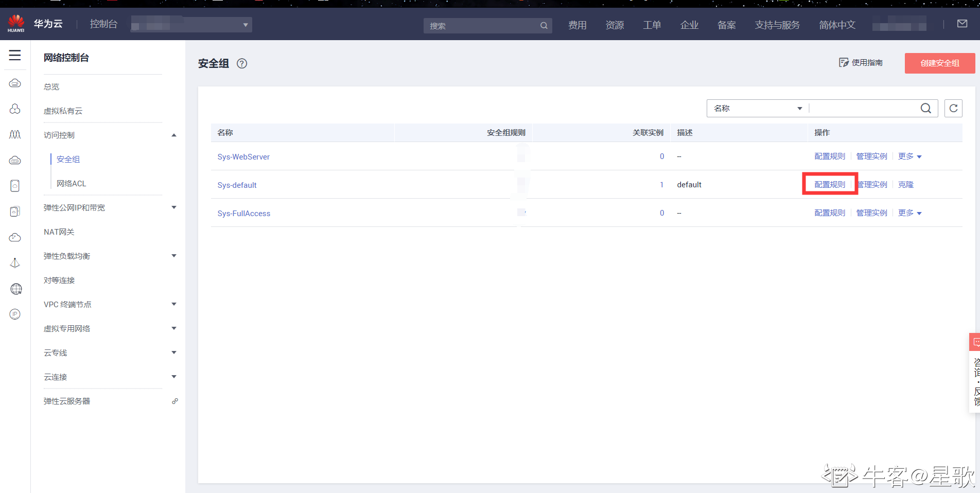The height and width of the screenshot is (493, 980).
Task: Open 虚拟私有云 in the sidebar
Action: click(63, 111)
